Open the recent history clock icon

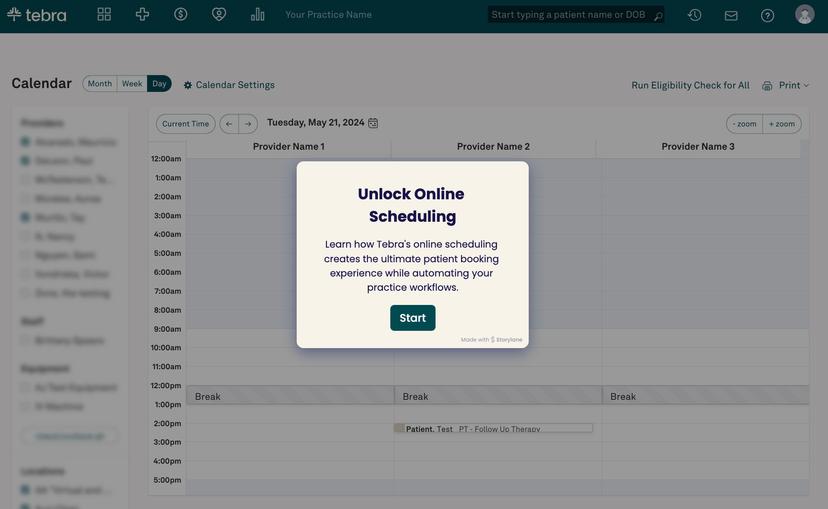694,15
